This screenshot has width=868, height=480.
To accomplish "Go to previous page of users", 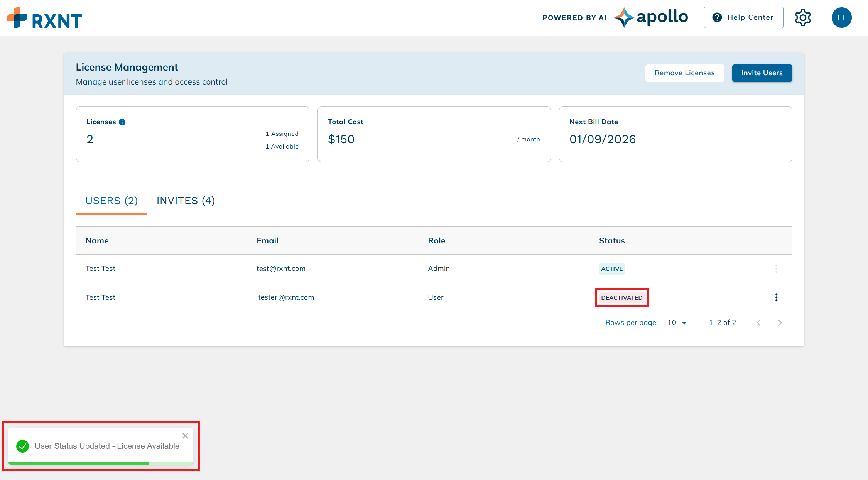I will tap(758, 323).
